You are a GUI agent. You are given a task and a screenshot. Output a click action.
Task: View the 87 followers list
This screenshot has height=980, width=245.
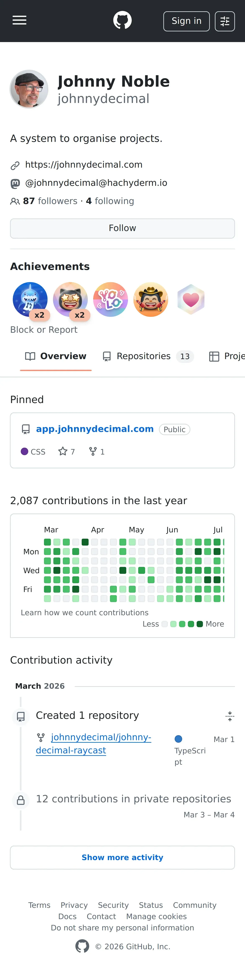pyautogui.click(x=50, y=201)
